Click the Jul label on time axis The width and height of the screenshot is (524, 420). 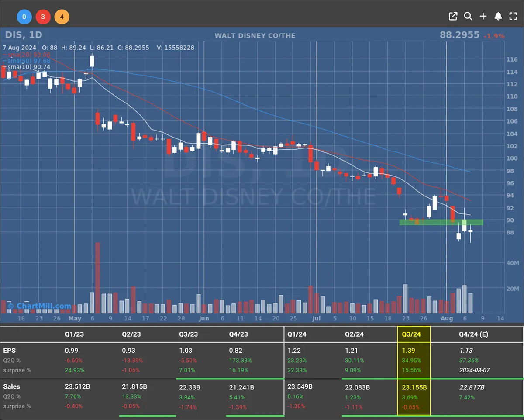tap(316, 318)
